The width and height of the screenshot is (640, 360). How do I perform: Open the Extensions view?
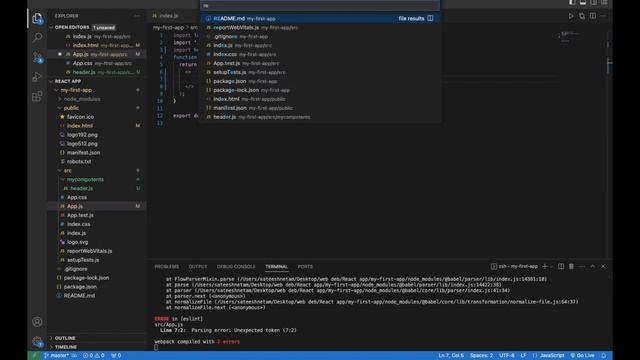click(37, 96)
